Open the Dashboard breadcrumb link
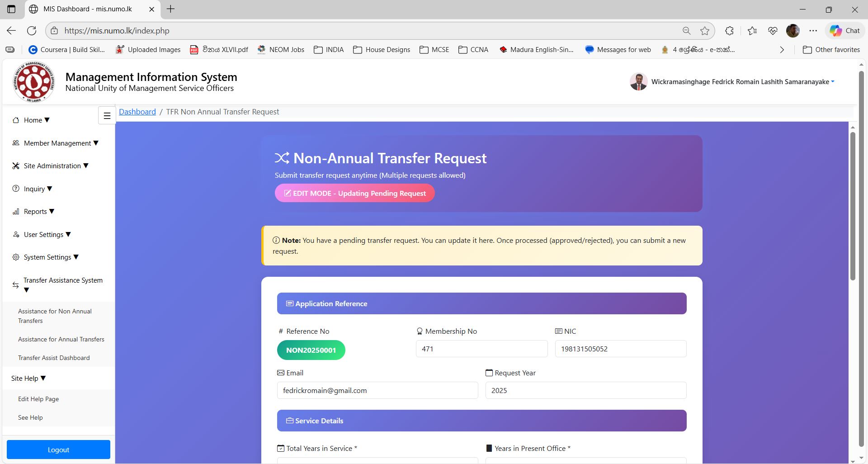Viewport: 868px width, 464px height. [x=137, y=111]
